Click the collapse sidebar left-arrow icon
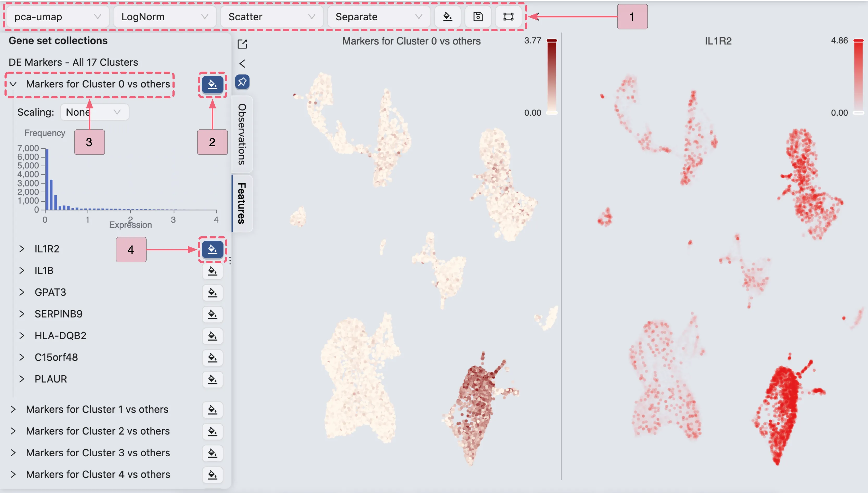Screen dimensions: 868x493 click(x=242, y=64)
